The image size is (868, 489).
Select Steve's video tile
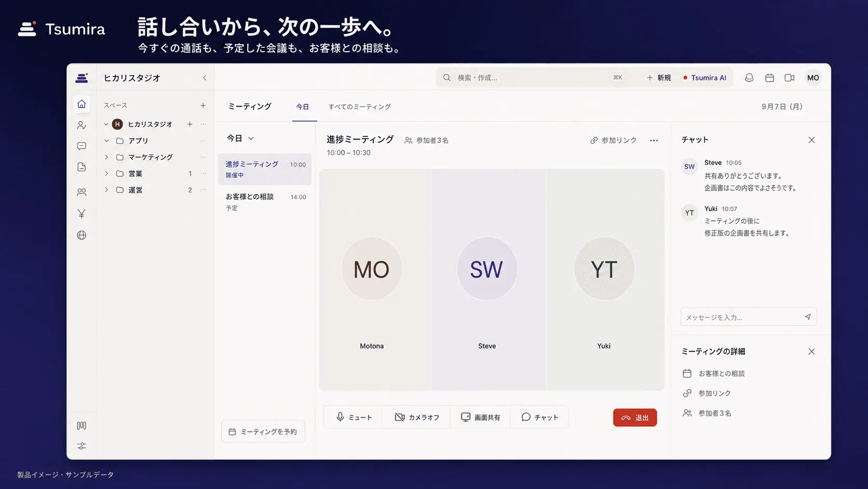point(489,280)
